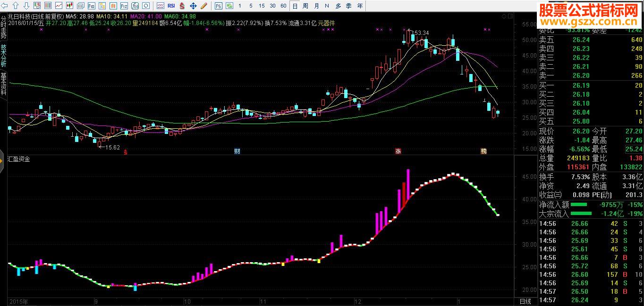This screenshot has height=306, width=644.
Task: Select the daily 日 period
Action: tap(295, 6)
